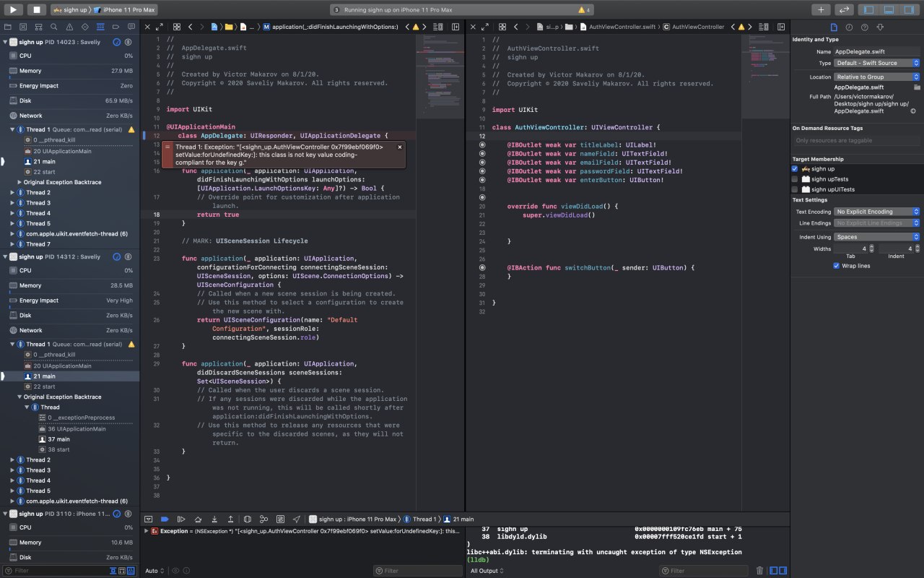This screenshot has width=924, height=578.
Task: Click the code review arrows button
Action: click(844, 9)
